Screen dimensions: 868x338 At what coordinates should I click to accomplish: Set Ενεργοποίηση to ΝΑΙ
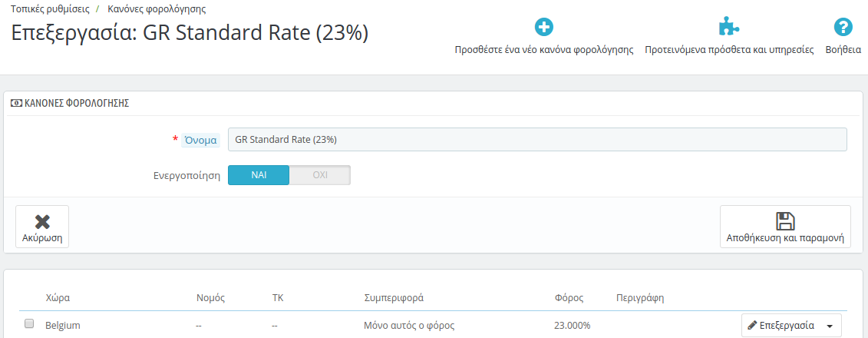[x=259, y=175]
